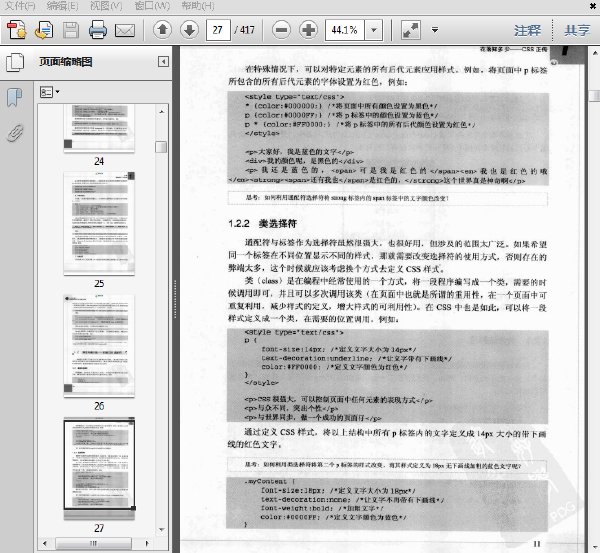Click the open and convert file icon
Image resolution: width=600 pixels, height=553 pixels.
point(44,30)
